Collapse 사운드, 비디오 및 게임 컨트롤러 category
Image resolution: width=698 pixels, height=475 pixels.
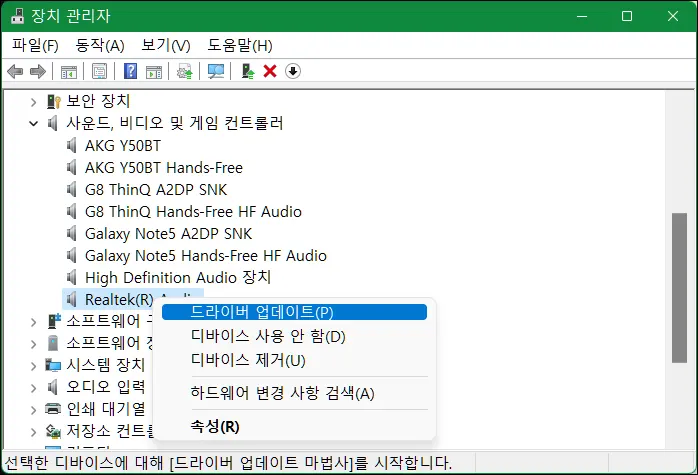33,123
